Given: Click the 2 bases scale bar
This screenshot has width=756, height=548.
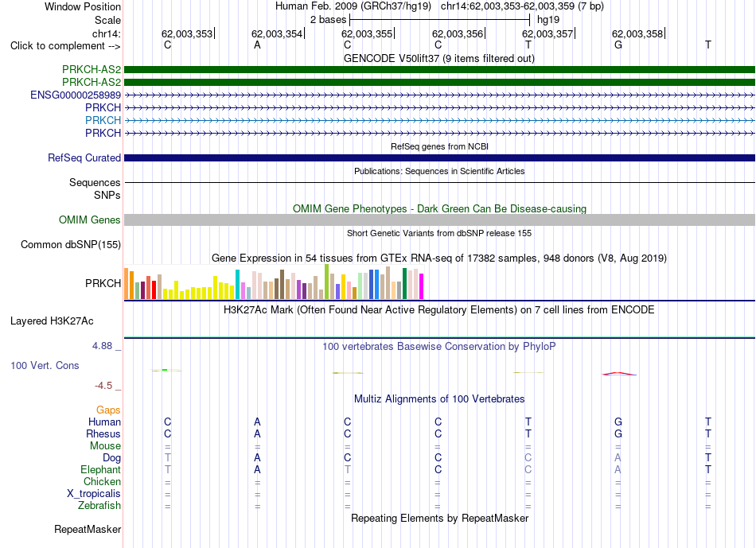Looking at the screenshot, I should tap(440, 20).
